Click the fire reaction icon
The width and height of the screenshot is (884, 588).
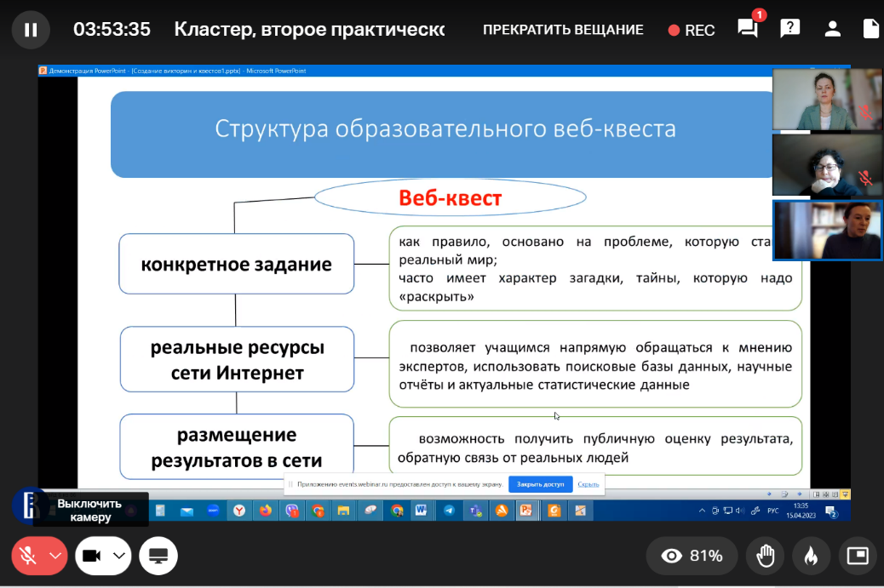click(811, 557)
